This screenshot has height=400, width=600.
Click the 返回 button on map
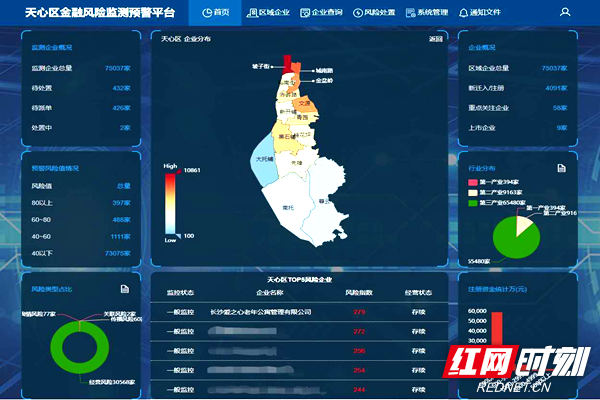[x=435, y=39]
